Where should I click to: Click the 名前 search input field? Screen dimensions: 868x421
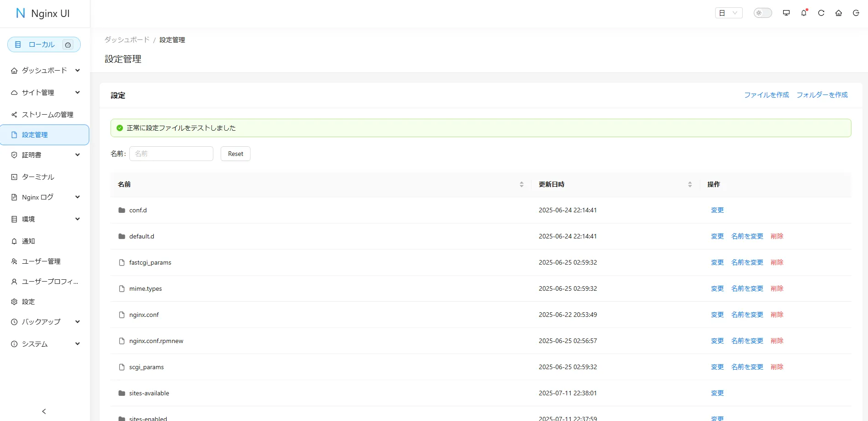click(x=171, y=154)
